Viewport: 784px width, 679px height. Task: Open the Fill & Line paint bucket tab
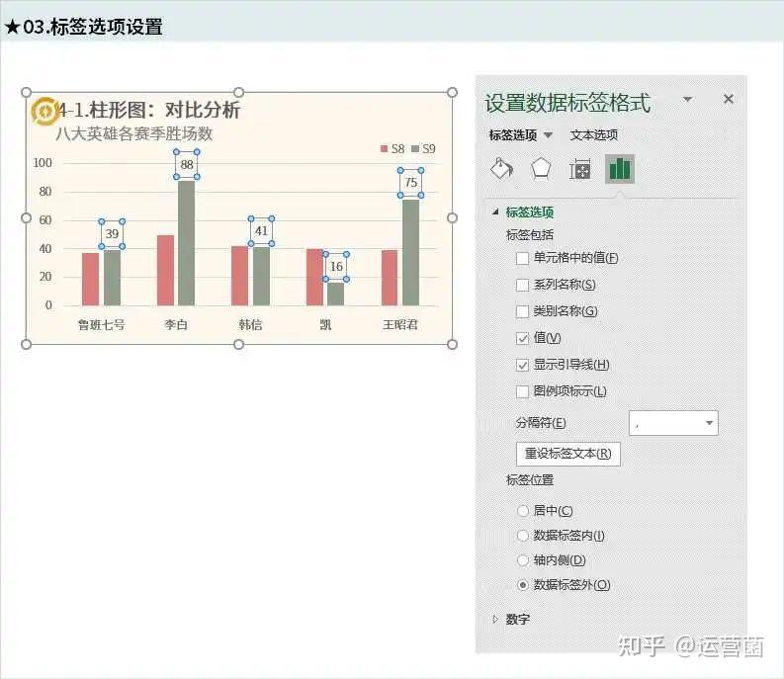(x=501, y=168)
